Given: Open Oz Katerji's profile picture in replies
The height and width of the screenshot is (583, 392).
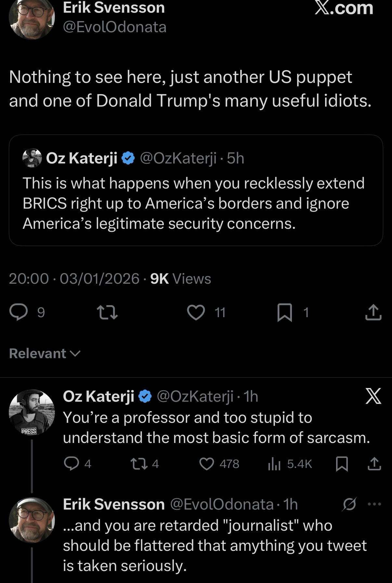Looking at the screenshot, I should click(32, 412).
